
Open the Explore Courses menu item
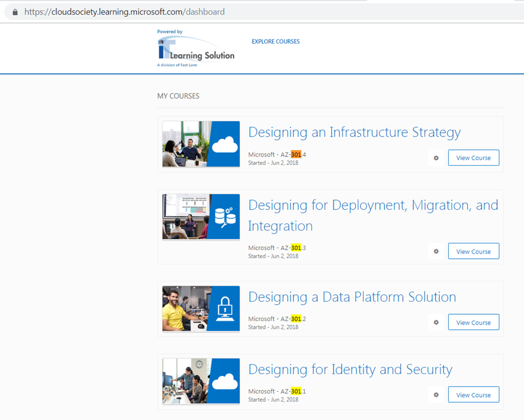275,42
